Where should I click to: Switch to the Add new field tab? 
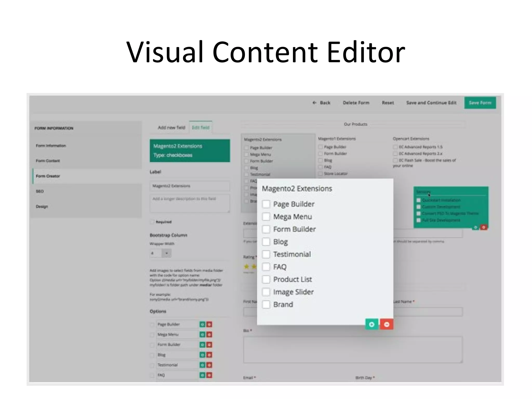point(171,128)
